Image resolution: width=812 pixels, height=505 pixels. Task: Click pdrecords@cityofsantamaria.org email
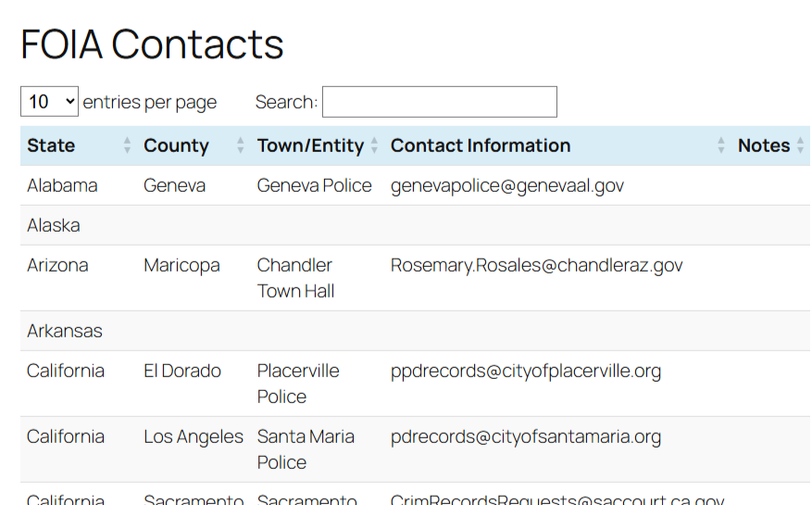click(526, 436)
